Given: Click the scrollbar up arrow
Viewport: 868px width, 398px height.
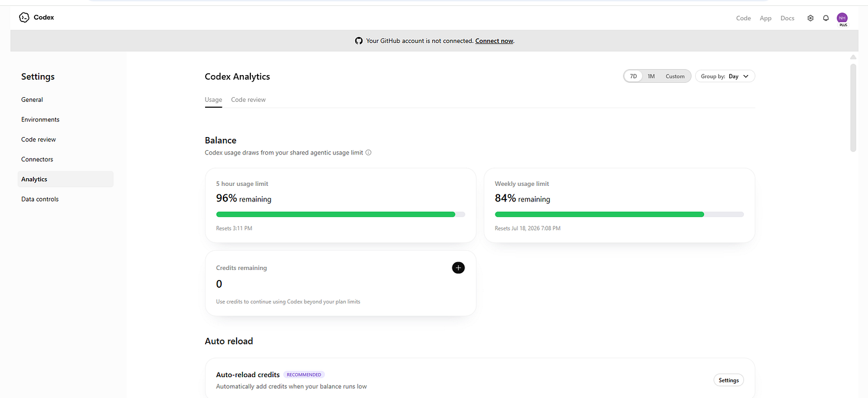Looking at the screenshot, I should point(852,57).
